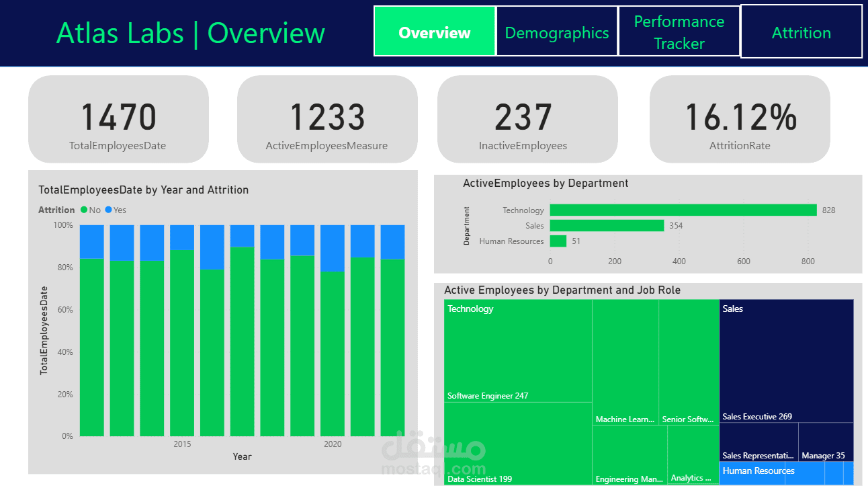Click the 'Year' x-axis title

click(x=242, y=456)
